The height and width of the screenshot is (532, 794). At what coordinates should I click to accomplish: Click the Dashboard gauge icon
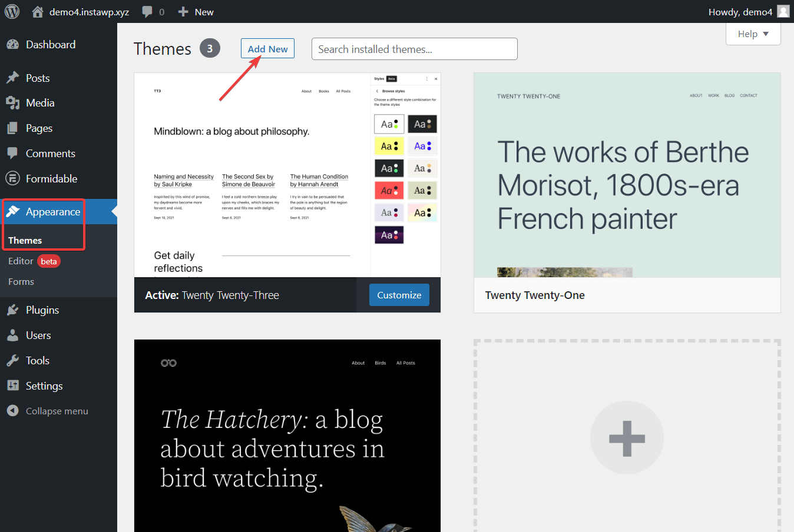(x=13, y=45)
